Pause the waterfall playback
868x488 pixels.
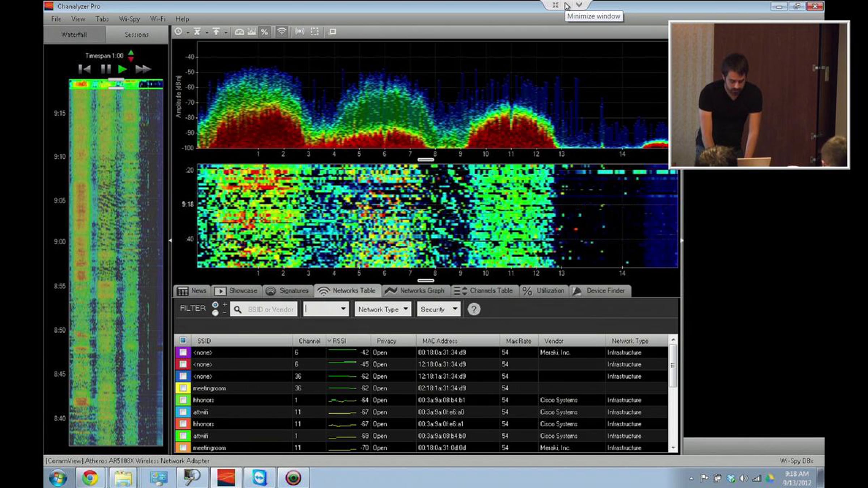coord(106,69)
